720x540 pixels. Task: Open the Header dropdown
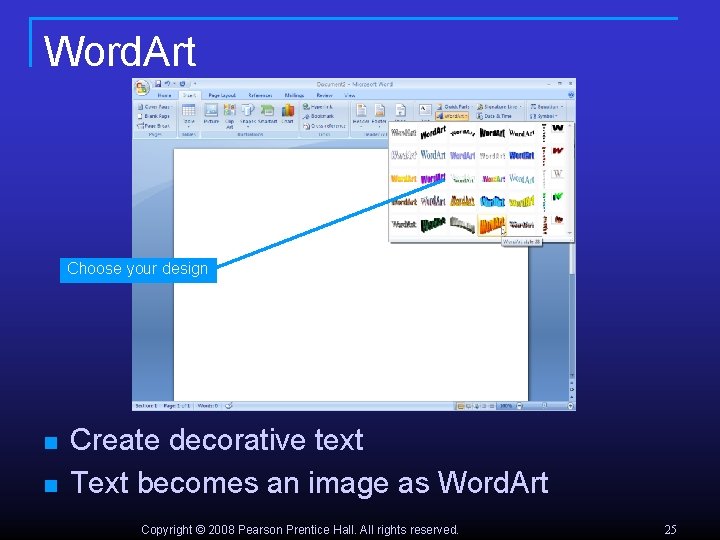coord(361,114)
